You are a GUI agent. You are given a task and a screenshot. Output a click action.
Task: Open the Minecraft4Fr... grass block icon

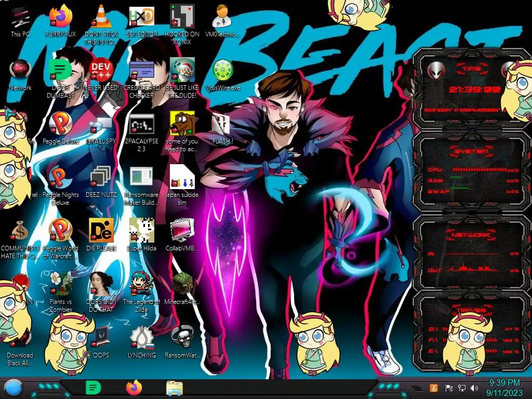[182, 288]
